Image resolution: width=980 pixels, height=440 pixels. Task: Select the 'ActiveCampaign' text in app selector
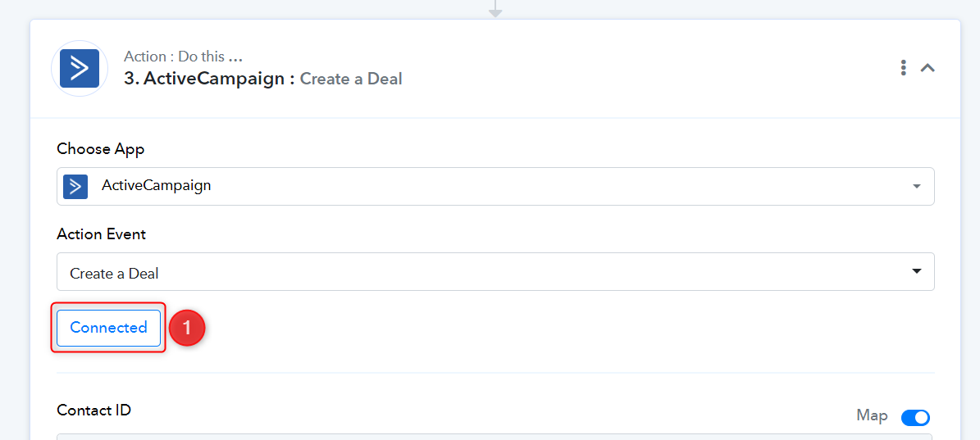point(157,185)
